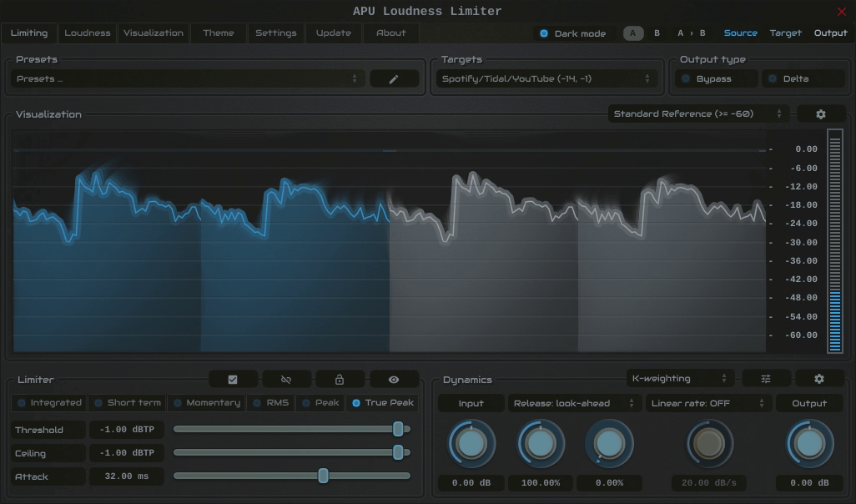
Task: Click the Threshold slider handle
Action: (x=399, y=429)
